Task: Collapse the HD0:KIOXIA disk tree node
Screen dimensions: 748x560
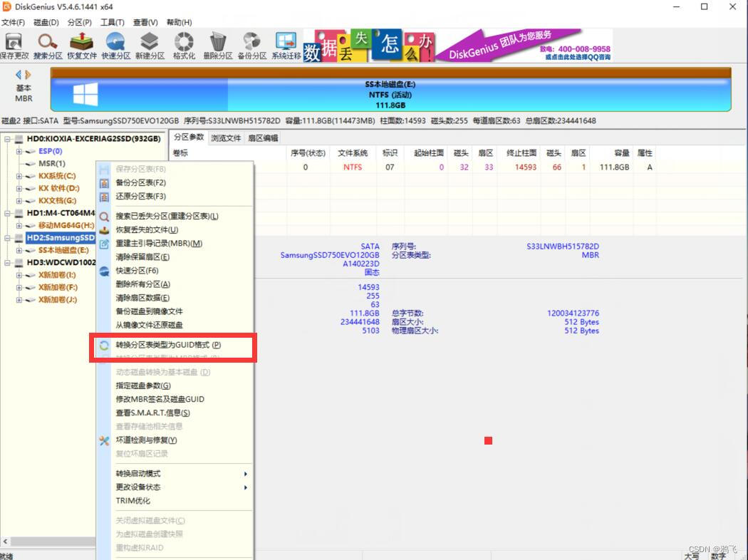Action: click(x=8, y=139)
